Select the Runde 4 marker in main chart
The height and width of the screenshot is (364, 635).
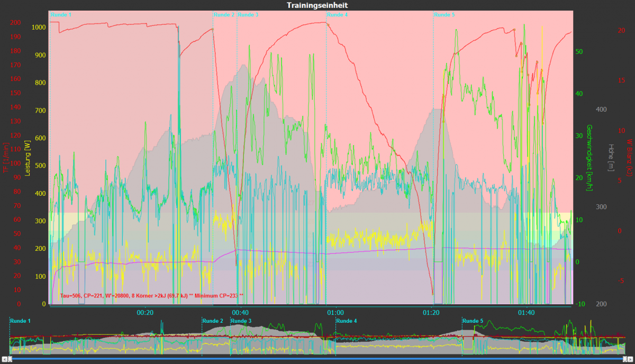click(338, 15)
